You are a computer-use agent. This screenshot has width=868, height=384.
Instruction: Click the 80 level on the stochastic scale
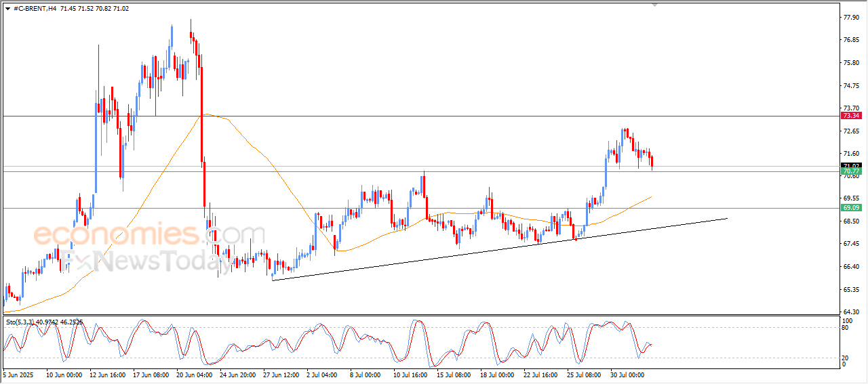(844, 328)
